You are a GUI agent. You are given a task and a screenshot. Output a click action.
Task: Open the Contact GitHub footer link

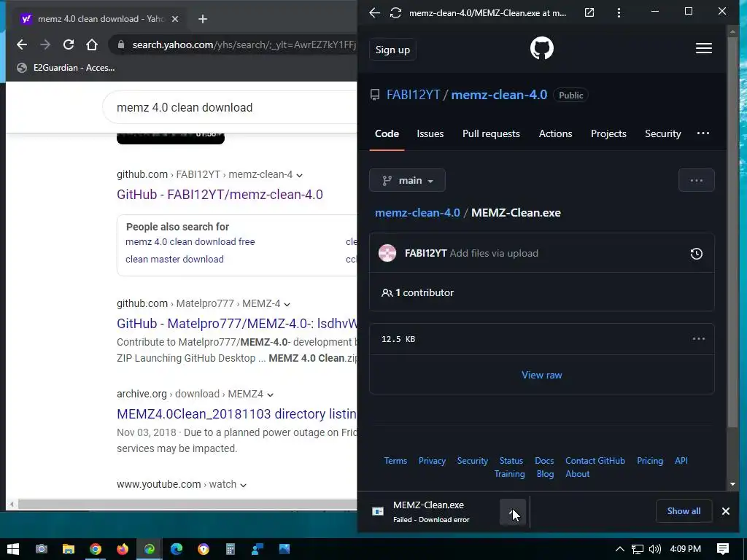coord(595,461)
